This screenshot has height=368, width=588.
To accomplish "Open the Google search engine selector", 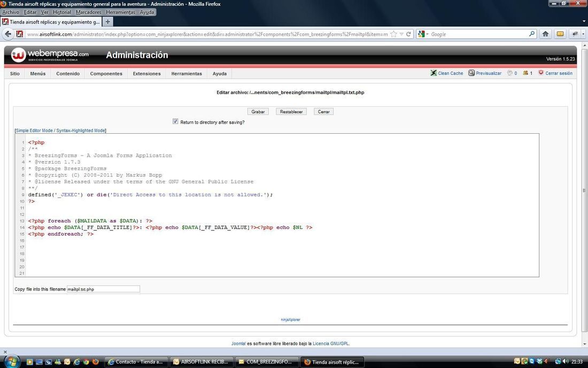I will (423, 34).
